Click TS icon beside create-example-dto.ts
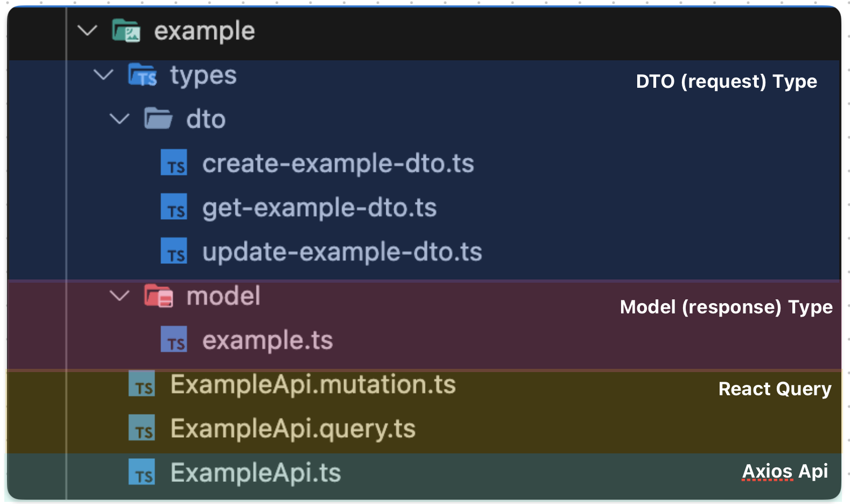This screenshot has height=504, width=850. (x=174, y=163)
